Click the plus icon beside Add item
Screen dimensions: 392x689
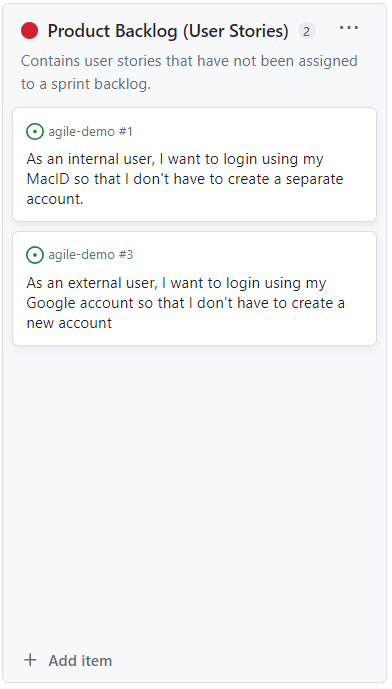point(30,660)
